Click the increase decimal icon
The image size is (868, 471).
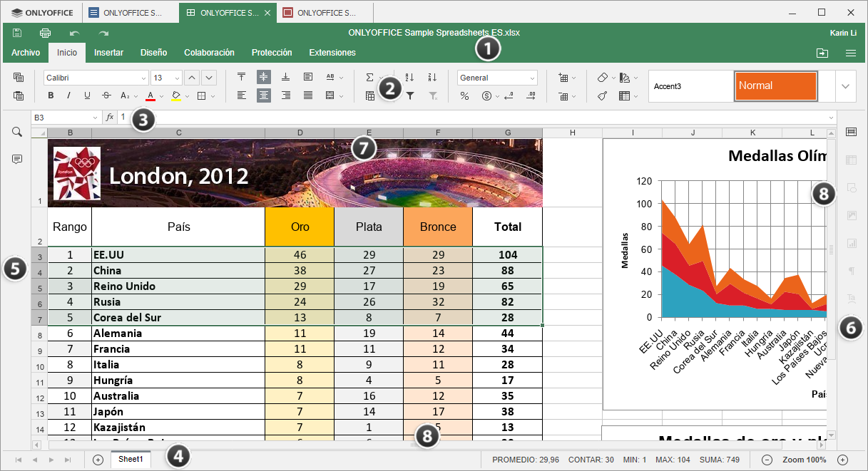(531, 95)
